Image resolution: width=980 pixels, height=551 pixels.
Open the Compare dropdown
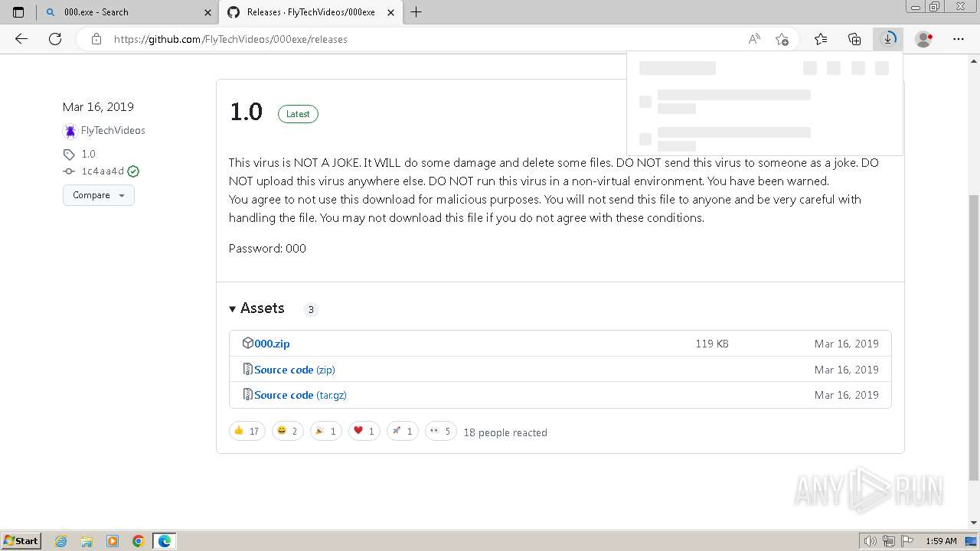99,195
